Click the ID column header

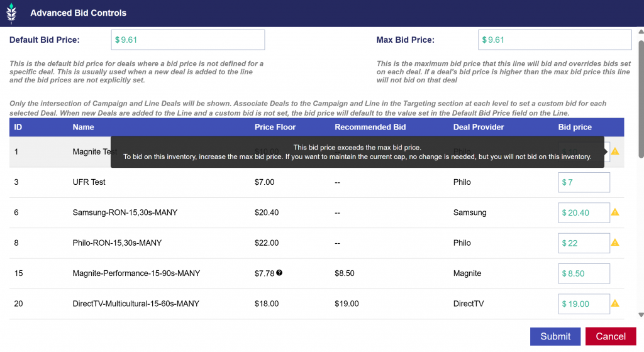point(18,127)
